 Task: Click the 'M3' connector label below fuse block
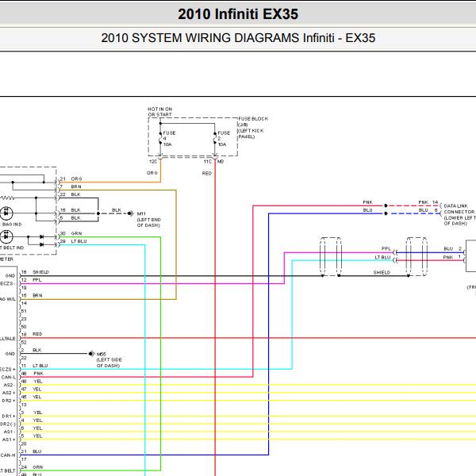[221, 162]
